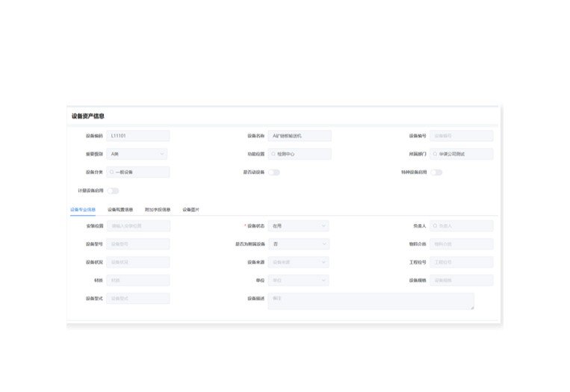570x392 pixels.
Task: Click the 设备名称 input field
Action: pos(300,136)
